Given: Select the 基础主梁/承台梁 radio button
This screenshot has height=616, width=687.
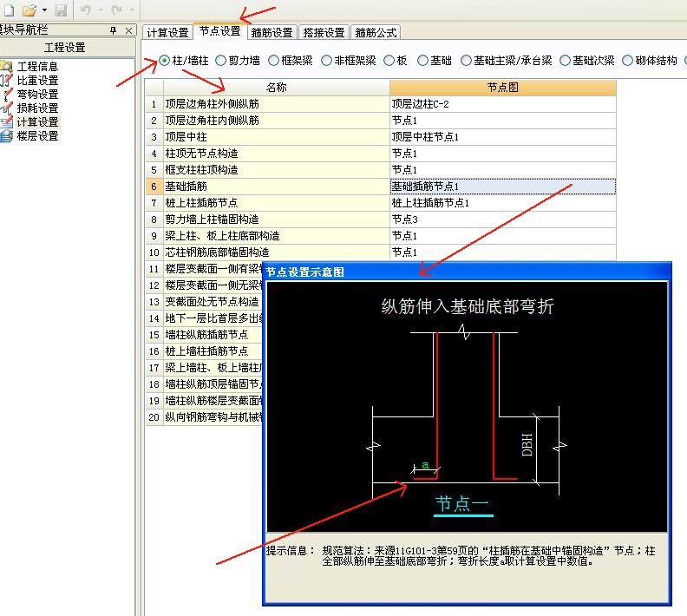Looking at the screenshot, I should (466, 61).
